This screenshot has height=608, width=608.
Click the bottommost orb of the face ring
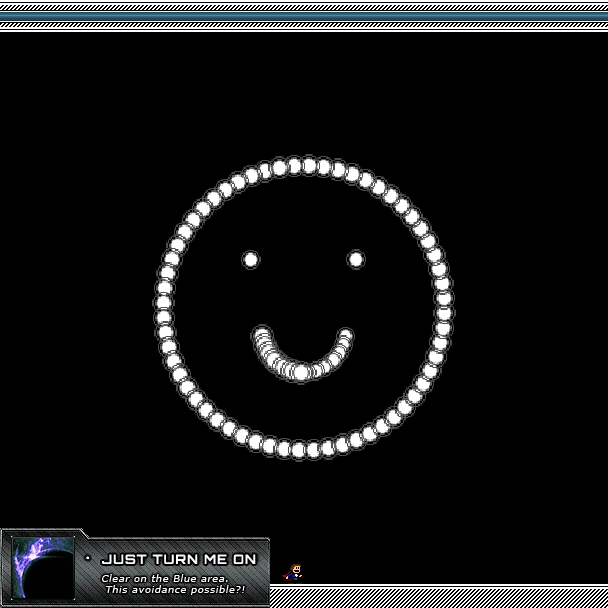(298, 450)
